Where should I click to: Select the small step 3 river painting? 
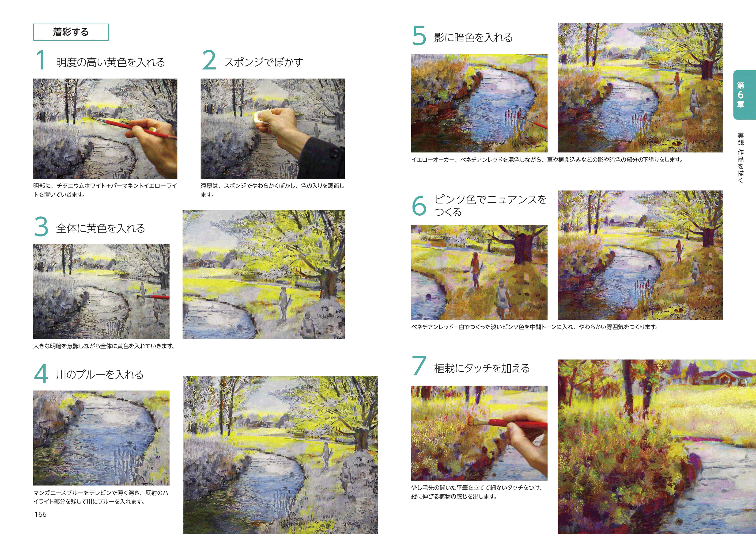(101, 291)
